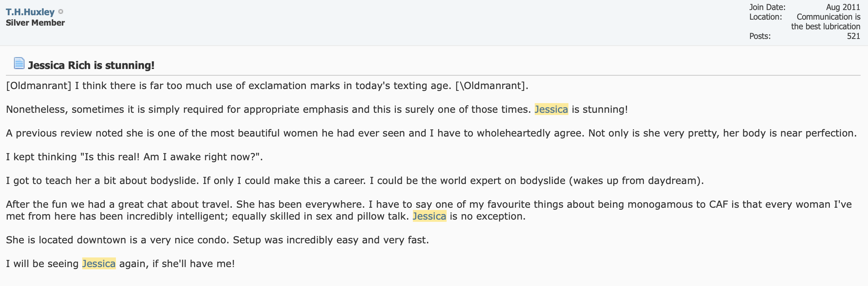
Task: Click the post title "Jessica Rich is stunning!"
Action: coord(91,65)
